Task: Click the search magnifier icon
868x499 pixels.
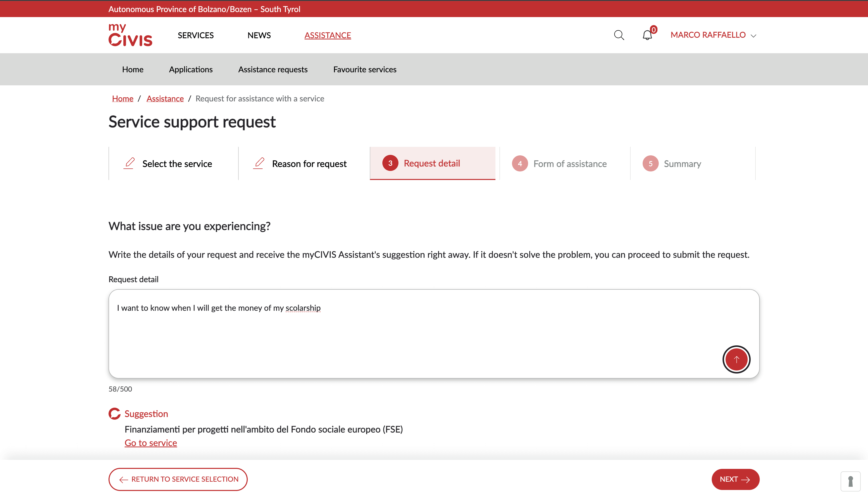Action: pos(619,35)
